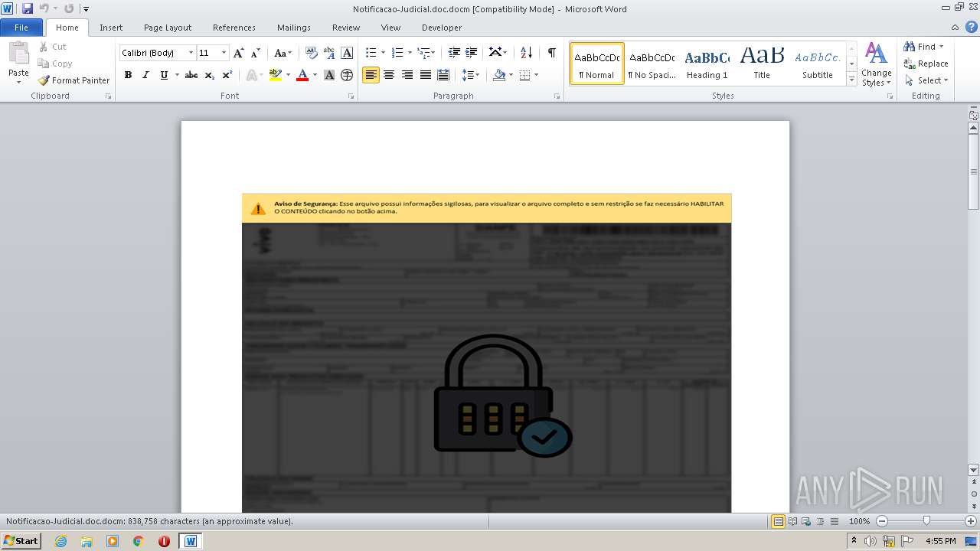This screenshot has height=551, width=980.
Task: Click the Phonetic Guide icon
Action: (x=329, y=53)
